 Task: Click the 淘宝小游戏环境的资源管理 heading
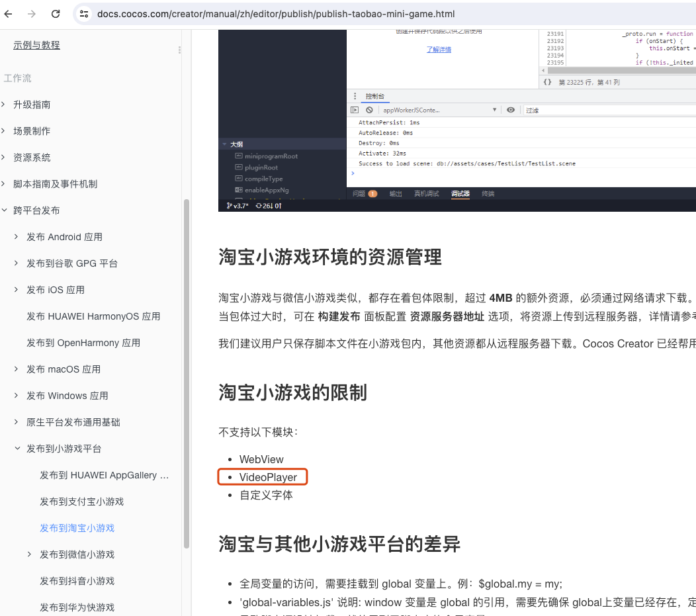pyautogui.click(x=329, y=257)
